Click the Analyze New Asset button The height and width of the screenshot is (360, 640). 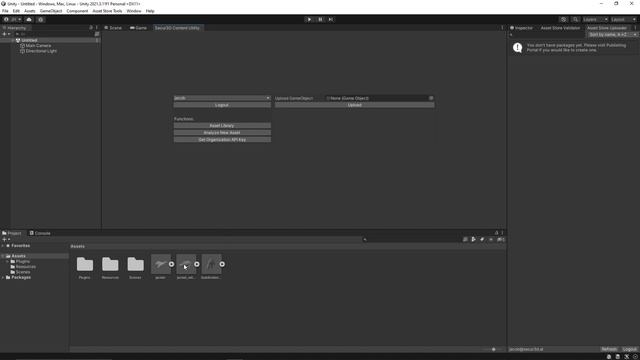click(222, 133)
